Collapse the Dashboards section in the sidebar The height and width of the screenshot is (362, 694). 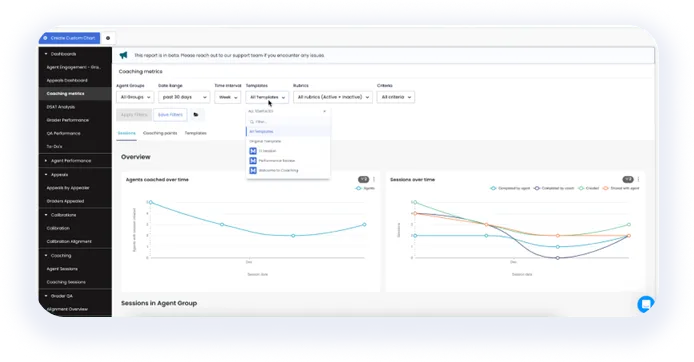pos(46,54)
